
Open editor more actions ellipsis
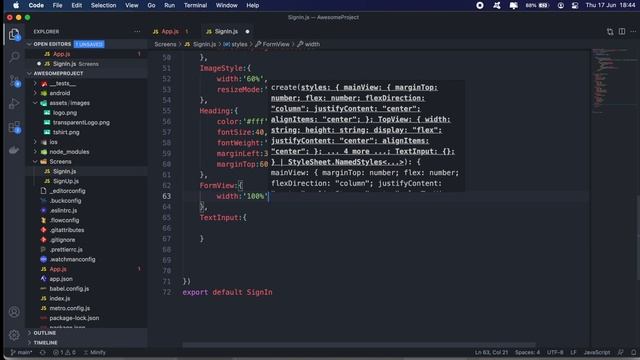pyautogui.click(x=633, y=31)
